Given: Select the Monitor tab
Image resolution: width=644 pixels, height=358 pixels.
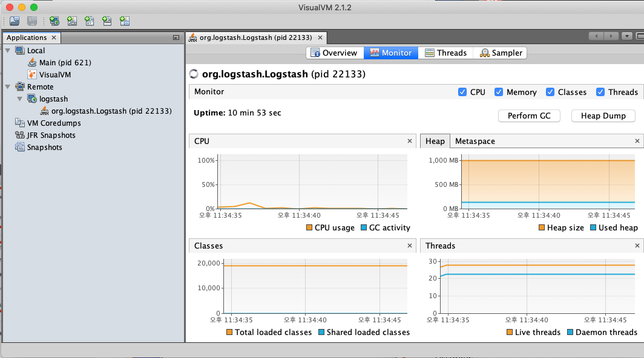Looking at the screenshot, I should [390, 53].
